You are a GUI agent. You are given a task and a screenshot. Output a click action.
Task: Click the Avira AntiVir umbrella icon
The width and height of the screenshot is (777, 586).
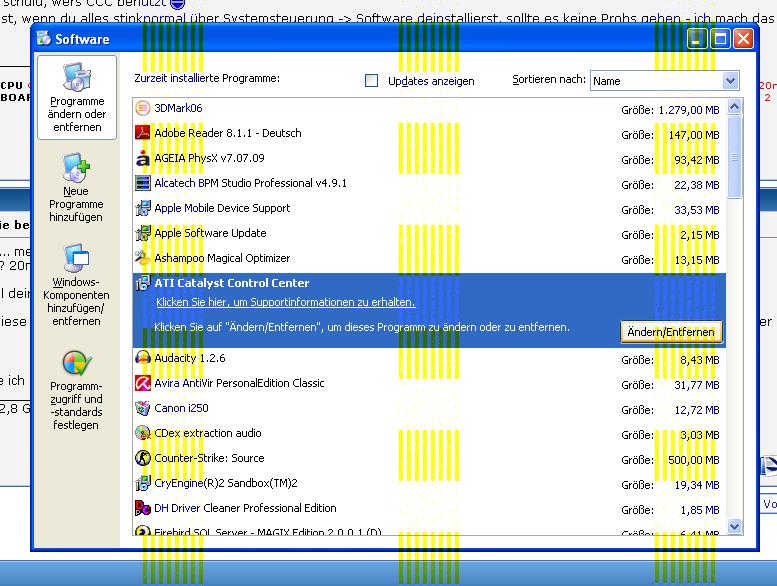pyautogui.click(x=143, y=383)
